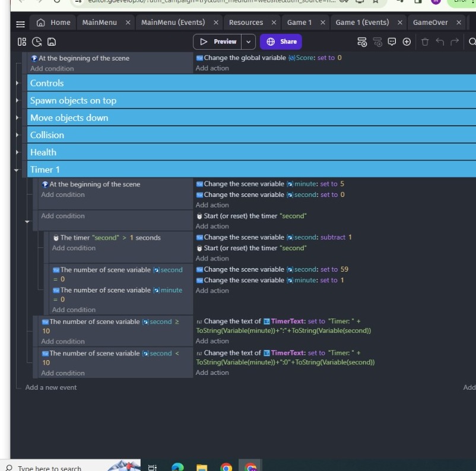Redo using the redo arrow icon

(454, 42)
